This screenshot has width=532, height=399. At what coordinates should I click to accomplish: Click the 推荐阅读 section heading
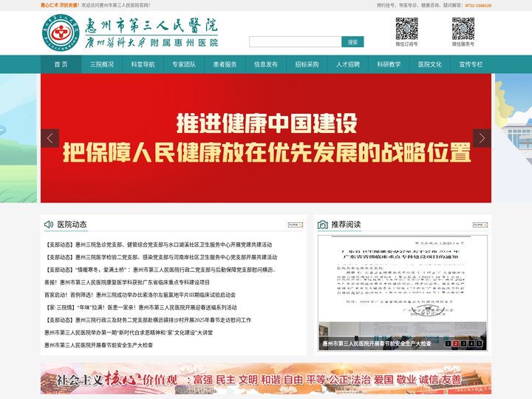click(x=346, y=225)
